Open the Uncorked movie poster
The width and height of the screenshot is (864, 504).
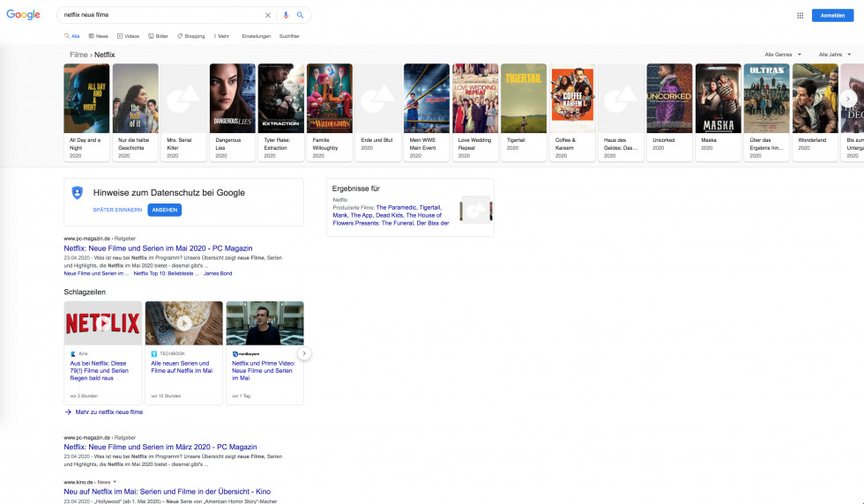(669, 98)
